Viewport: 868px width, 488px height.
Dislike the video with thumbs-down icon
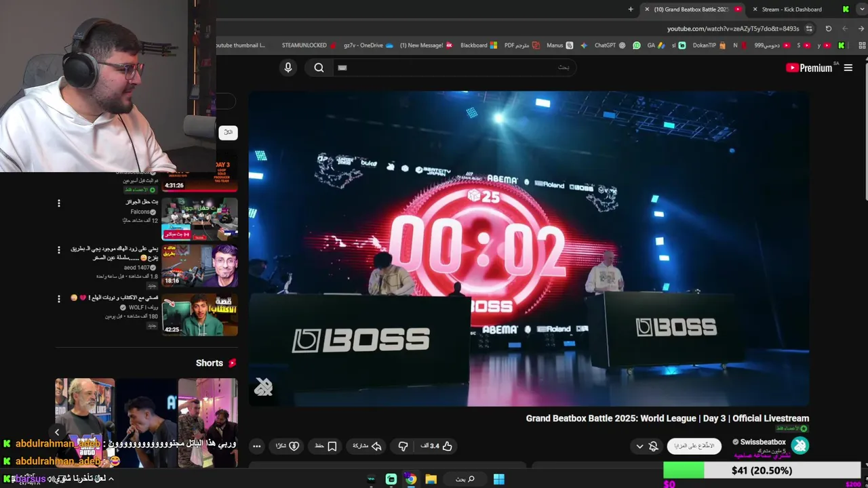(x=403, y=446)
